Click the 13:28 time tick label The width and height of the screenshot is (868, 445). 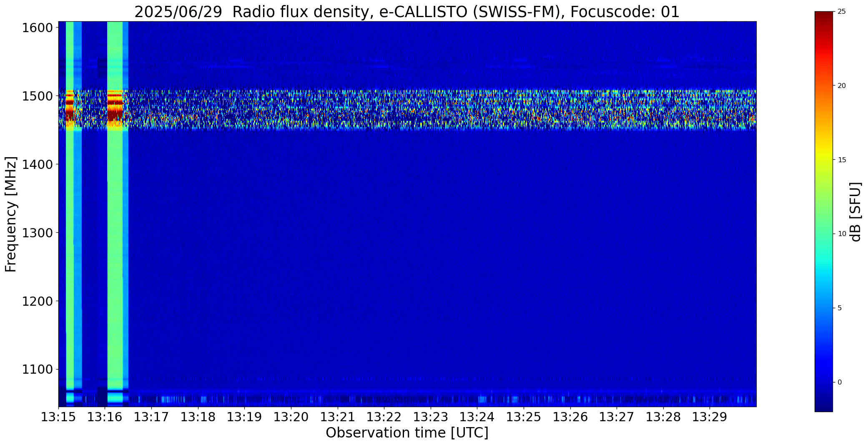pyautogui.click(x=663, y=417)
